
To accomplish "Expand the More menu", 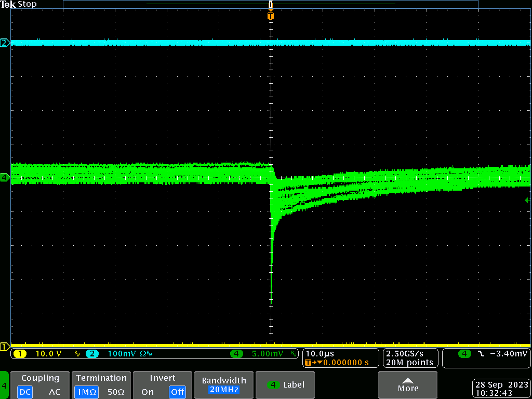I will (408, 385).
